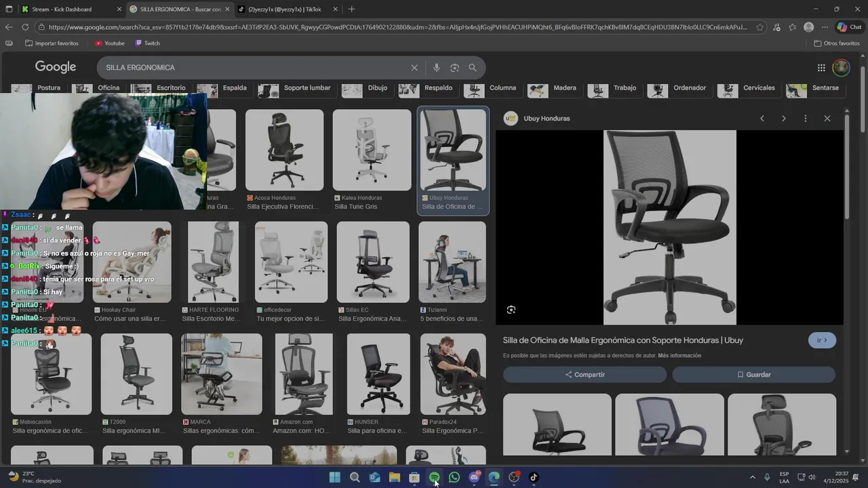
Task: Open the Kalea Honduras Silla Tune Gris thumbnail
Action: point(372,150)
